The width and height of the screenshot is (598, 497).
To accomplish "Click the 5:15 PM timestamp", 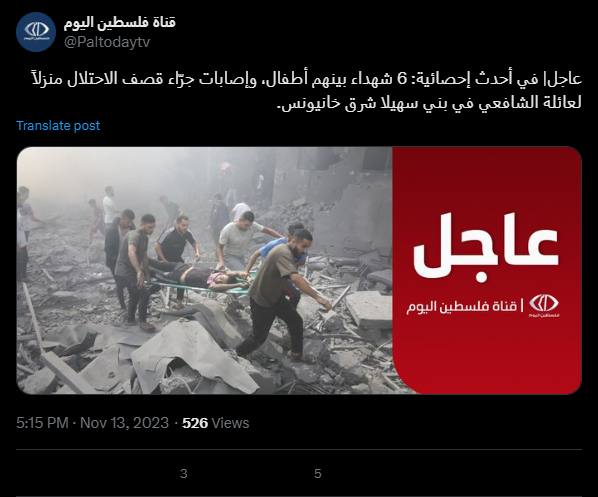I will [42, 423].
